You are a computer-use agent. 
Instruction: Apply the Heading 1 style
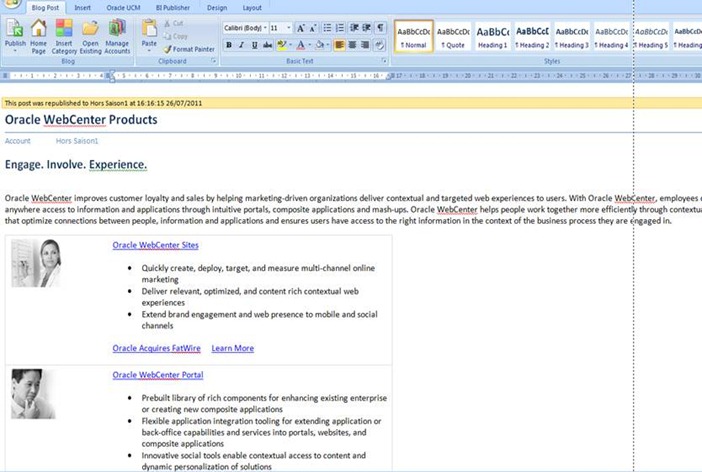coord(492,37)
